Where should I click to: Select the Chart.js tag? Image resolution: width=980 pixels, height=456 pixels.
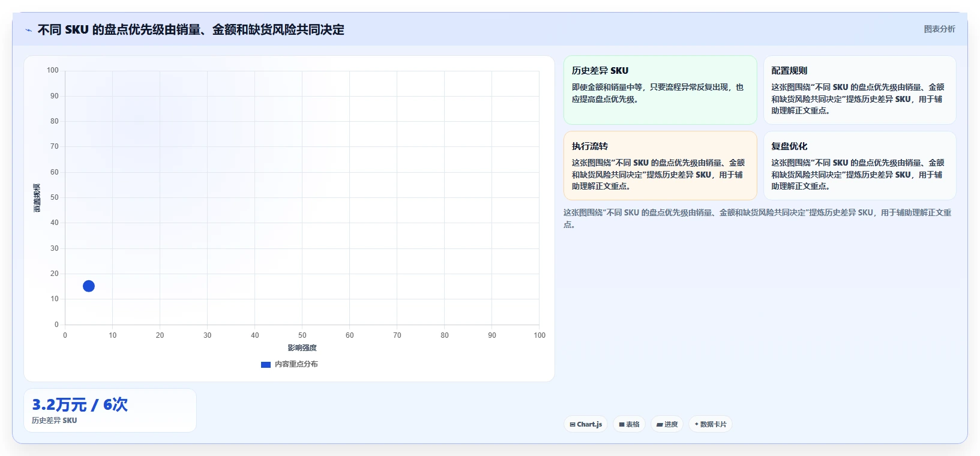[586, 424]
